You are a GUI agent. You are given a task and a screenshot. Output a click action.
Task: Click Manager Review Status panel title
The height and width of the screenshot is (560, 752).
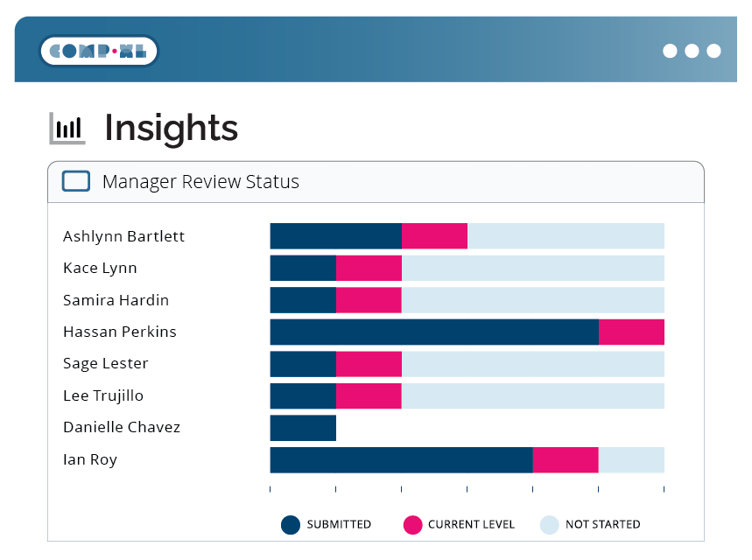tap(201, 182)
